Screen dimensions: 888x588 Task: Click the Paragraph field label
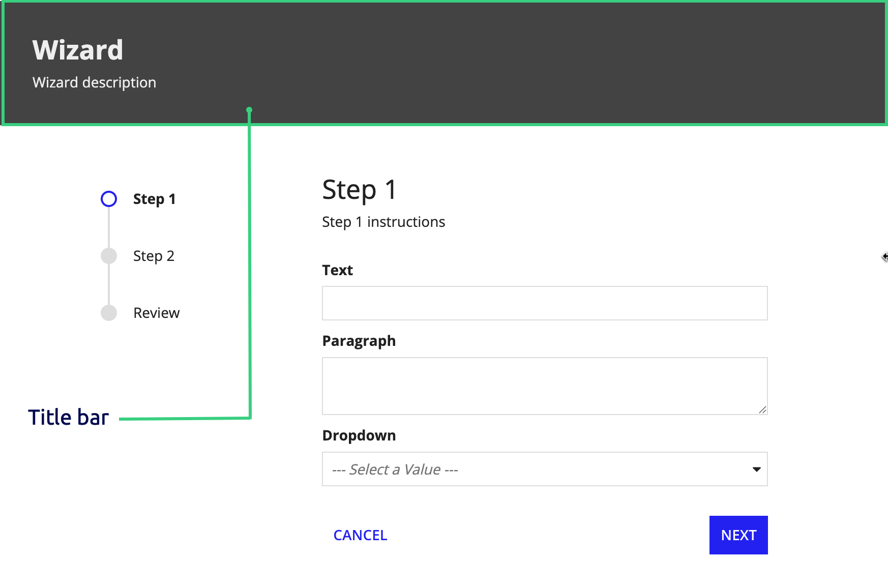click(x=359, y=341)
